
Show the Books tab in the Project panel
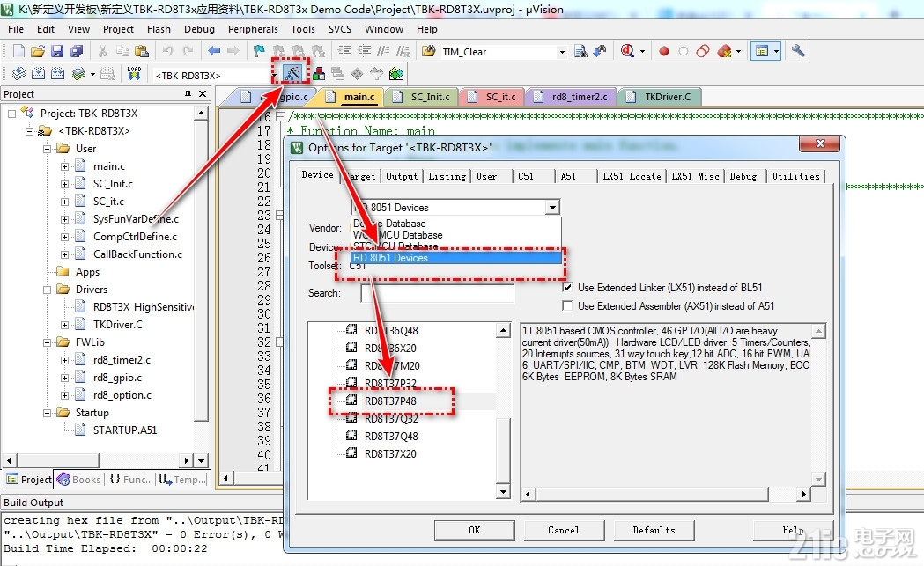pyautogui.click(x=79, y=480)
